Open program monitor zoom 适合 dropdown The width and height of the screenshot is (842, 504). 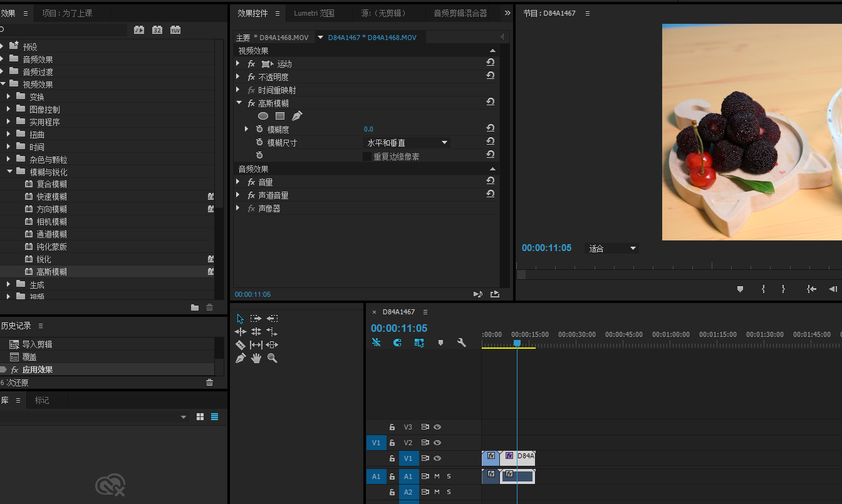(x=611, y=249)
